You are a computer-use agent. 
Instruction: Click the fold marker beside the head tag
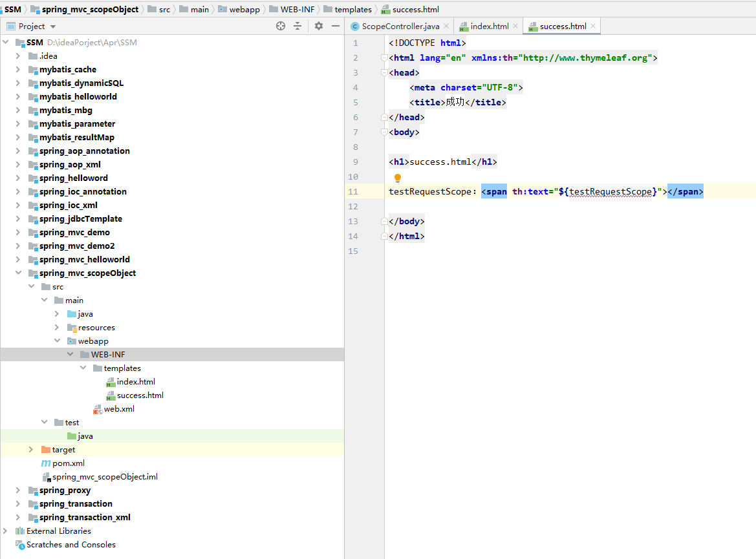coord(384,73)
